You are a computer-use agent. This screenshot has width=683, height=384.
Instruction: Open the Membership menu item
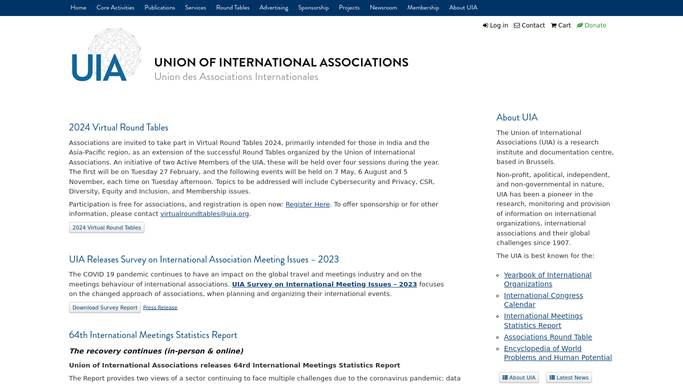(x=423, y=8)
